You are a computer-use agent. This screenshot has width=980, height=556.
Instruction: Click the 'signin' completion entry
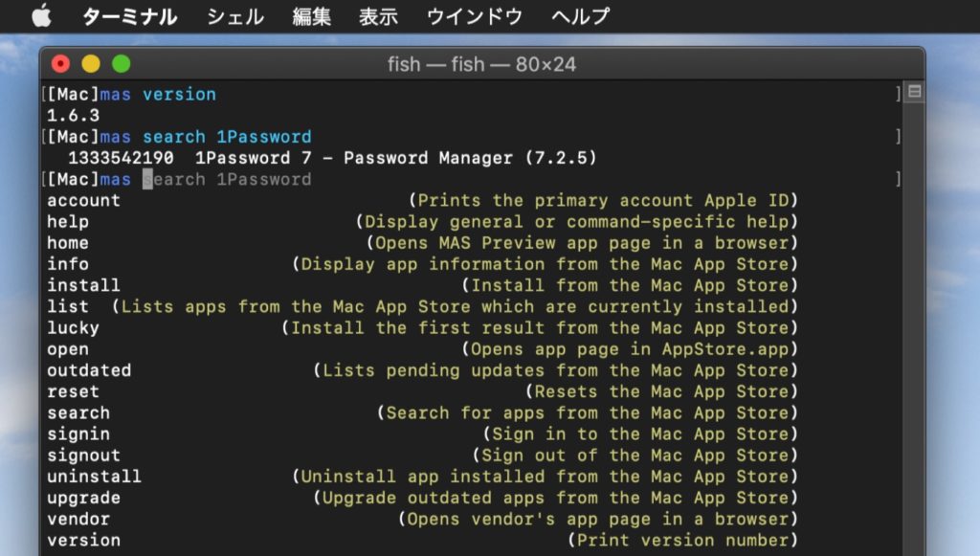click(x=78, y=434)
